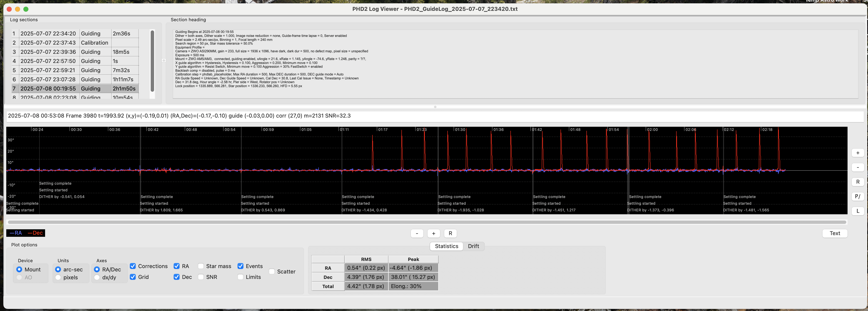868x311 pixels.
Task: Open the Text view button
Action: click(x=835, y=233)
